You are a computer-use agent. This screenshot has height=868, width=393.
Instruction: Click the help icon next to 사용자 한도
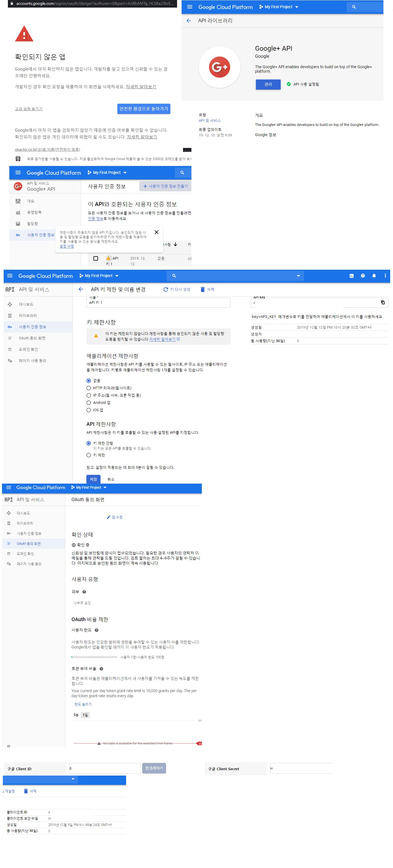[97, 630]
